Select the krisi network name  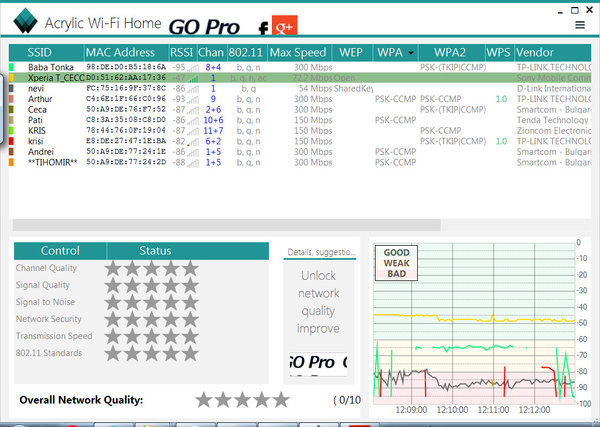click(36, 141)
